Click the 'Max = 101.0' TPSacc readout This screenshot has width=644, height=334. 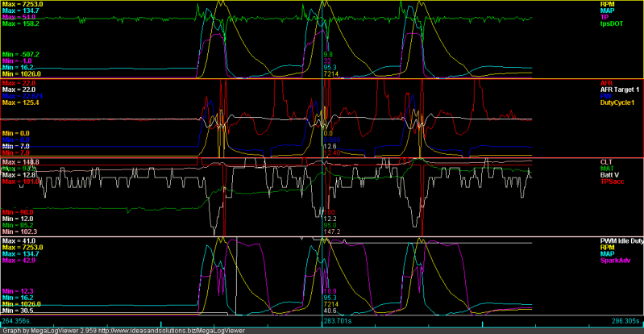click(19, 182)
